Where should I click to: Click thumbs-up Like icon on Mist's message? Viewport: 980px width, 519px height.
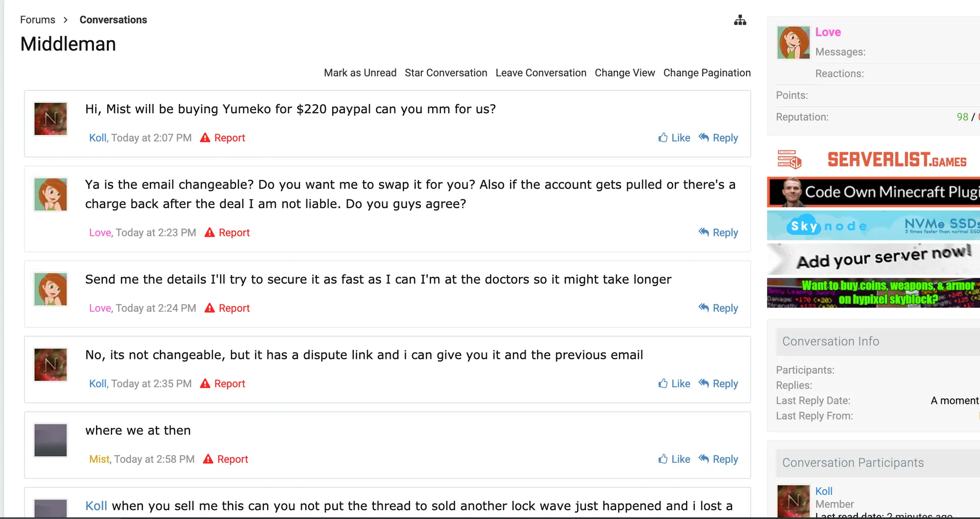(x=663, y=459)
